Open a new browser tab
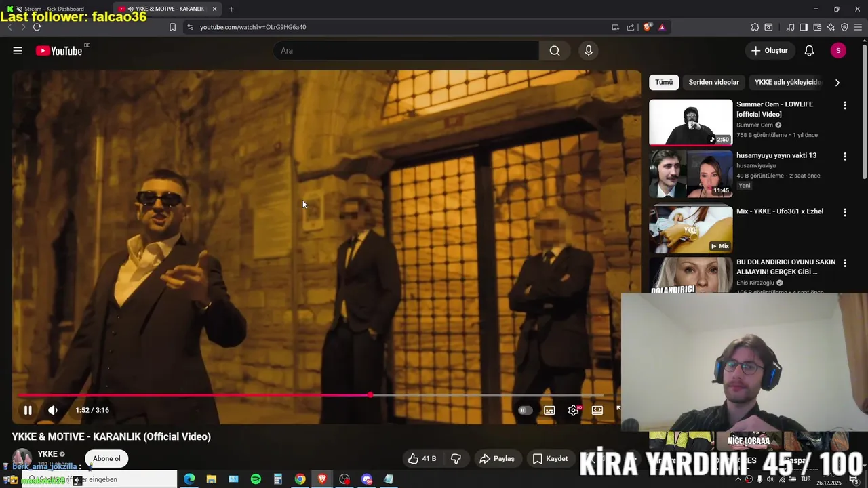This screenshot has height=488, width=868. 231,9
